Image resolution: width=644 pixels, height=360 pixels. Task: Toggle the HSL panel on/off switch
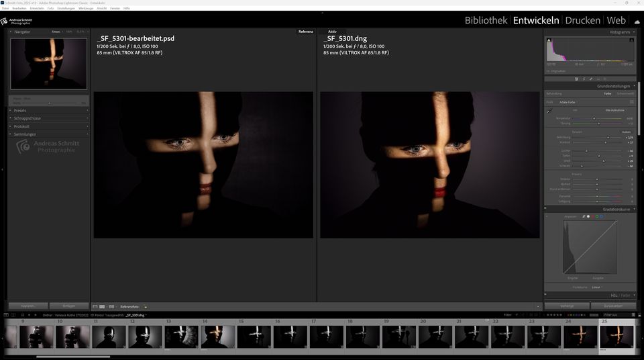pos(545,294)
